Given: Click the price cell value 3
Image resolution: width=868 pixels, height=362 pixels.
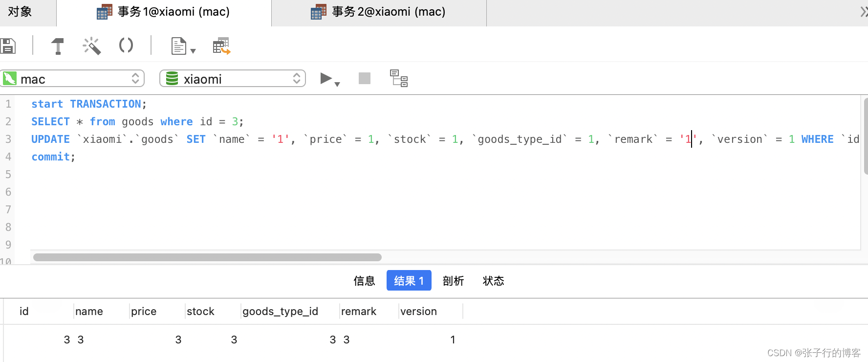Looking at the screenshot, I should point(178,339).
